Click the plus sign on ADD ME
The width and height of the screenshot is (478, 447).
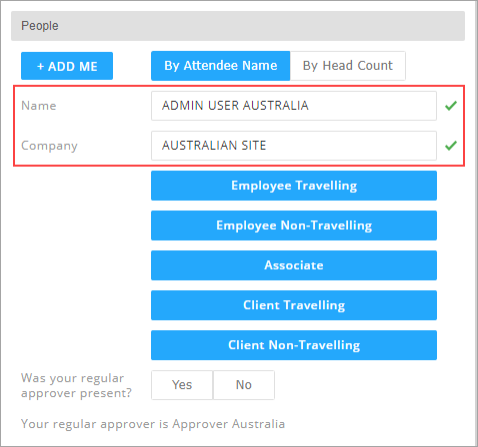tap(40, 67)
